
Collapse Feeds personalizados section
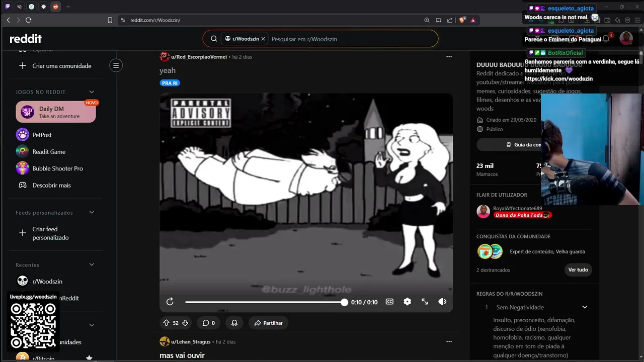[92, 212]
